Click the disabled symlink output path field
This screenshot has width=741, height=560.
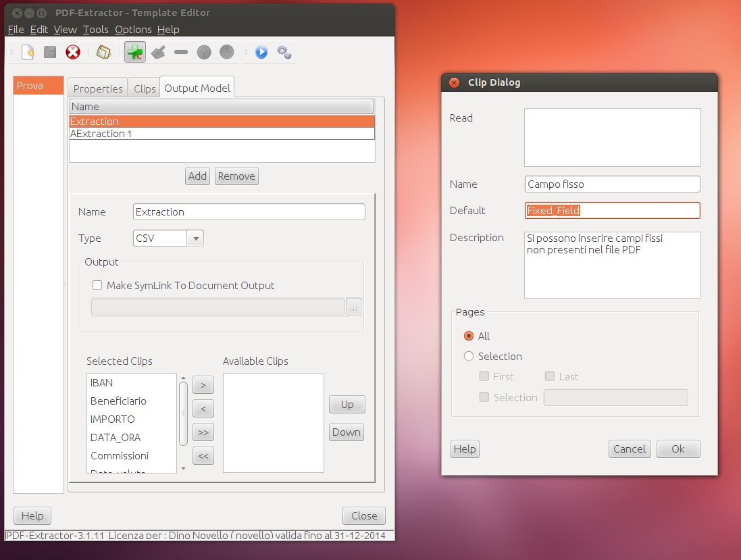[x=218, y=307]
